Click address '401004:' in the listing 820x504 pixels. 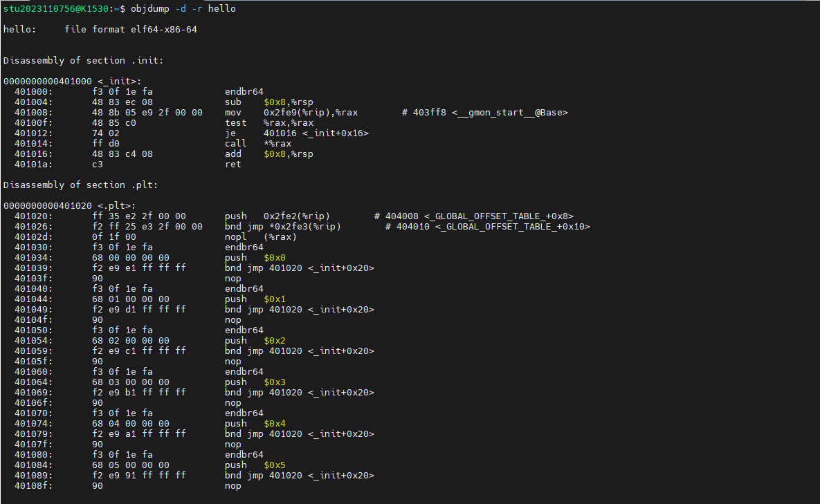tap(33, 102)
